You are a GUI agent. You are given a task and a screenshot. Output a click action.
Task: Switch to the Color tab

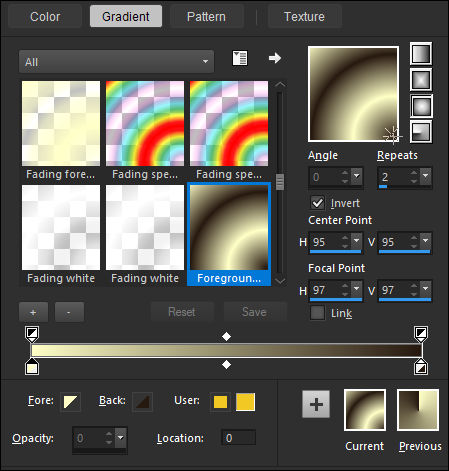tap(45, 17)
